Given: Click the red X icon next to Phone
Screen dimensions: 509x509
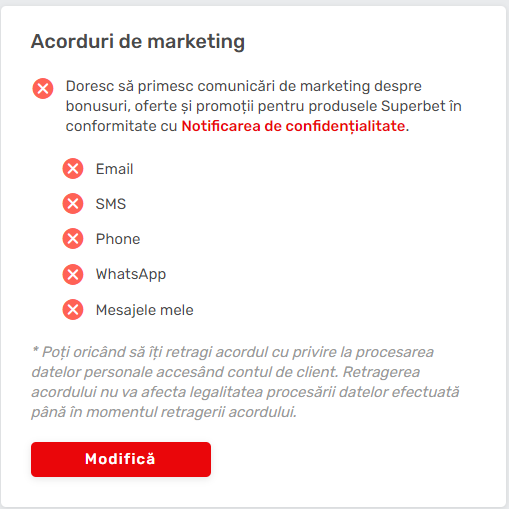Looking at the screenshot, I should coord(73,239).
